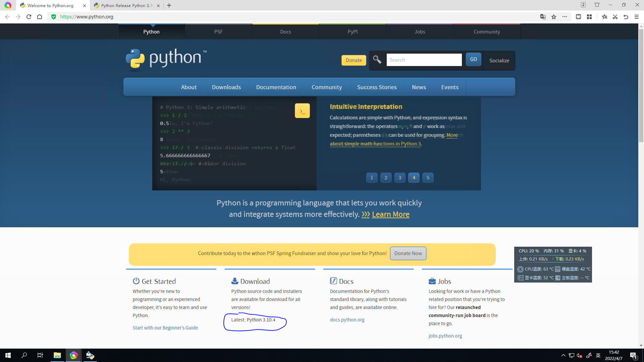Open the Community main menu item
The image size is (644, 362).
pos(327,87)
